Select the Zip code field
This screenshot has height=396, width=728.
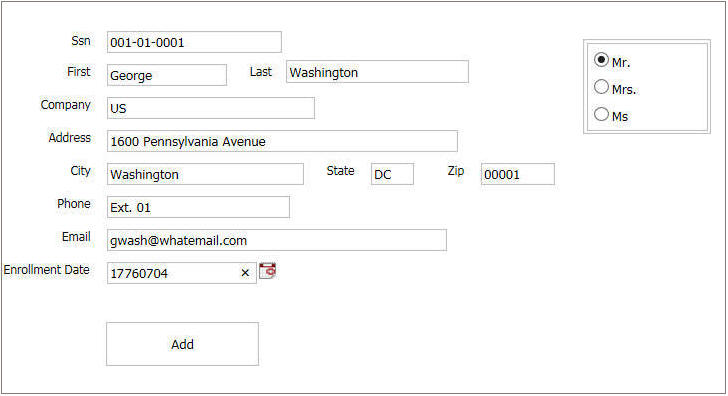(518, 174)
